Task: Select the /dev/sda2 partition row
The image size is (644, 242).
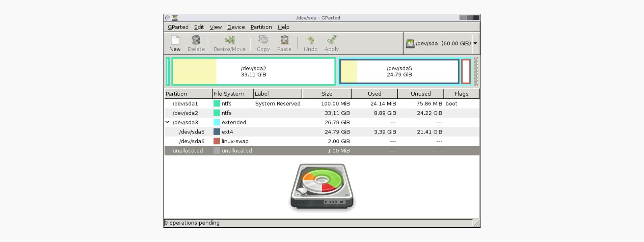Action: pyautogui.click(x=322, y=113)
